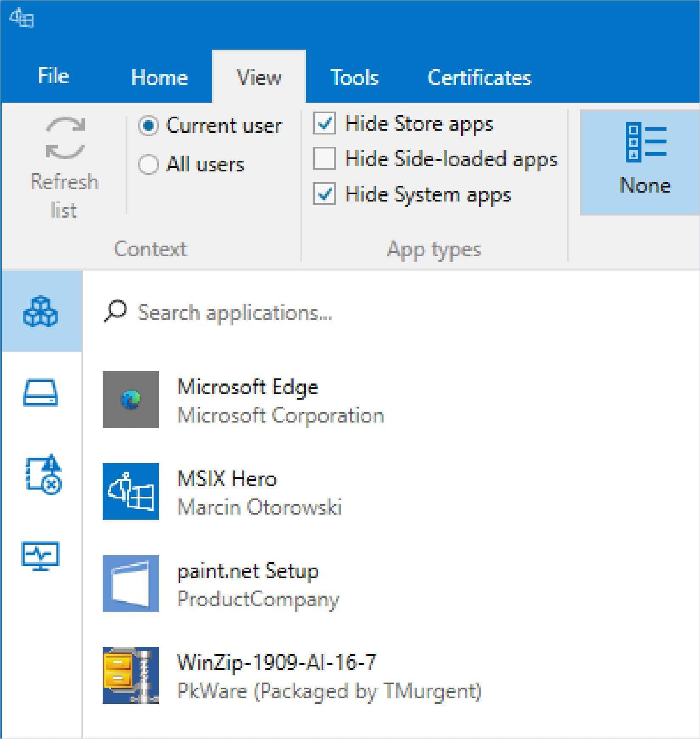Viewport: 700px width, 739px height.
Task: Click the paint.net Setup app icon
Action: [x=131, y=583]
